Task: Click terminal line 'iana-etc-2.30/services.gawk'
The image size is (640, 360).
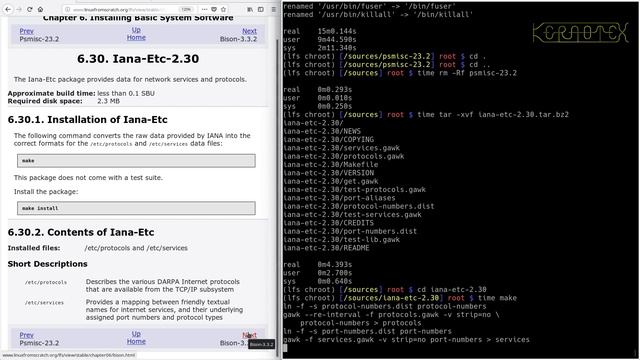Action: coord(342,148)
